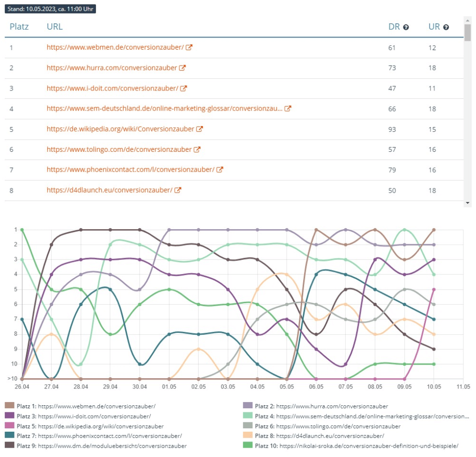
Task: Click the UR help question mark icon
Action: coord(446,28)
